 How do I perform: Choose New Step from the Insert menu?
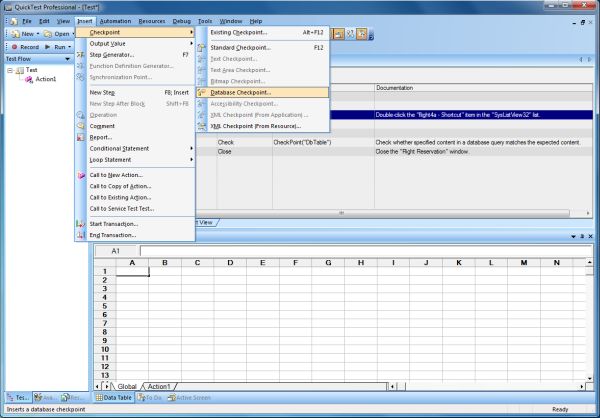coord(135,93)
